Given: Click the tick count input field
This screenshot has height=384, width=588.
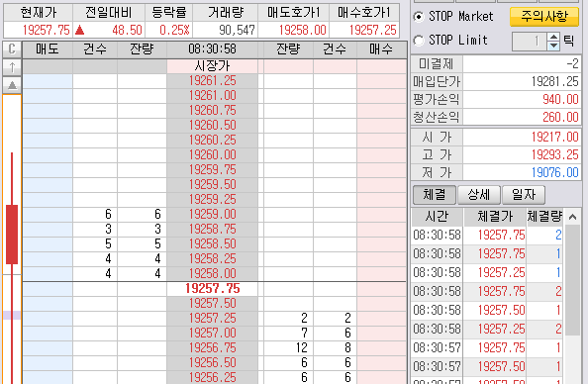Looking at the screenshot, I should pos(530,42).
